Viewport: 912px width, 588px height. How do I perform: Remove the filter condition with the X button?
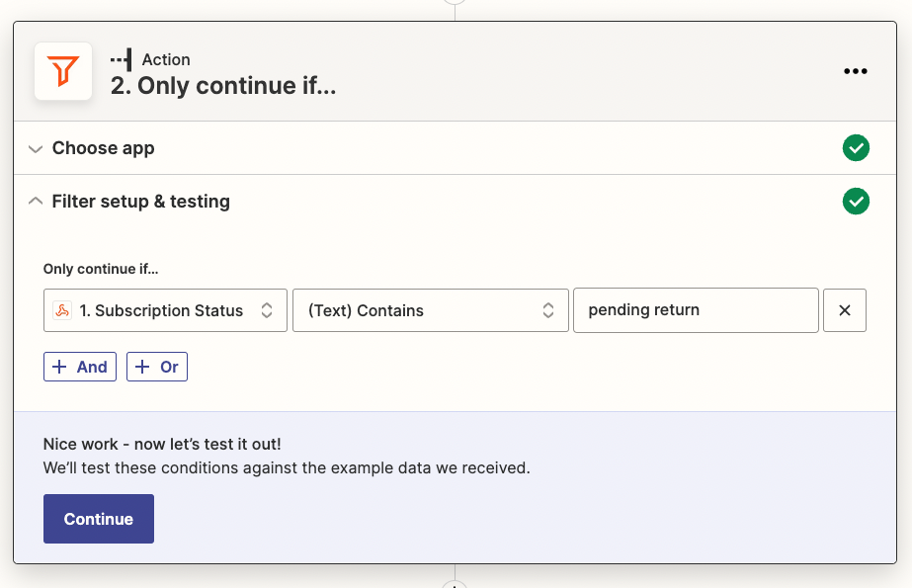coord(845,310)
